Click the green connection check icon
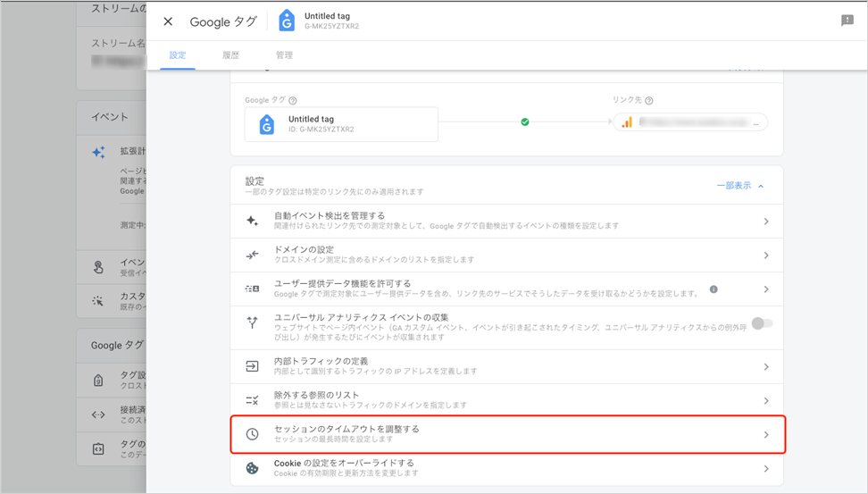This screenshot has height=494, width=868. click(x=525, y=121)
